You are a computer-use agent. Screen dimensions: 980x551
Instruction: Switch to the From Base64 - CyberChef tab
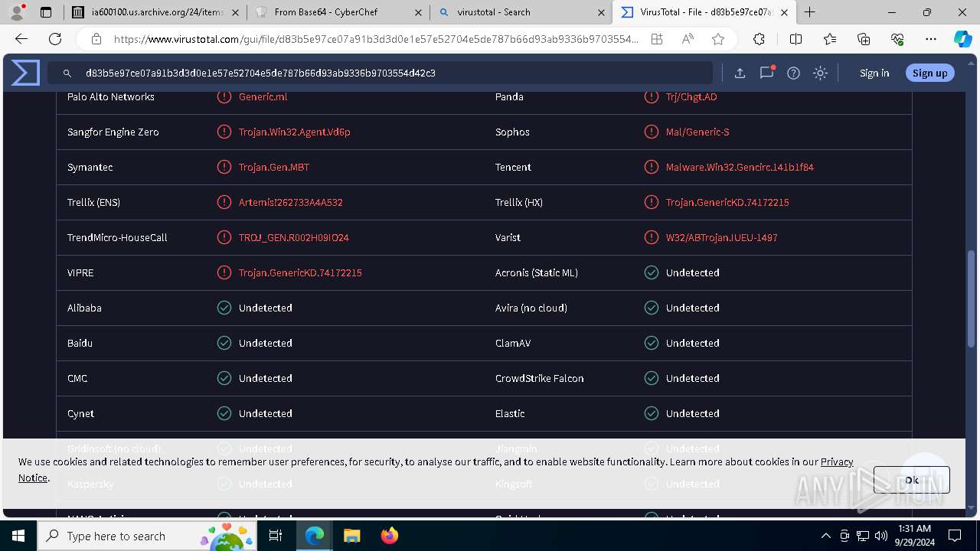pos(338,12)
